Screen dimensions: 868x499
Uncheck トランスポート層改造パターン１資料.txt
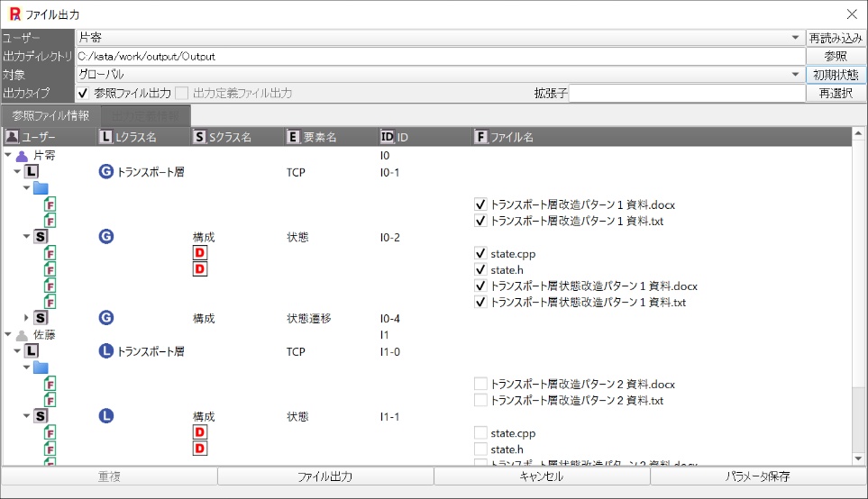coord(480,221)
